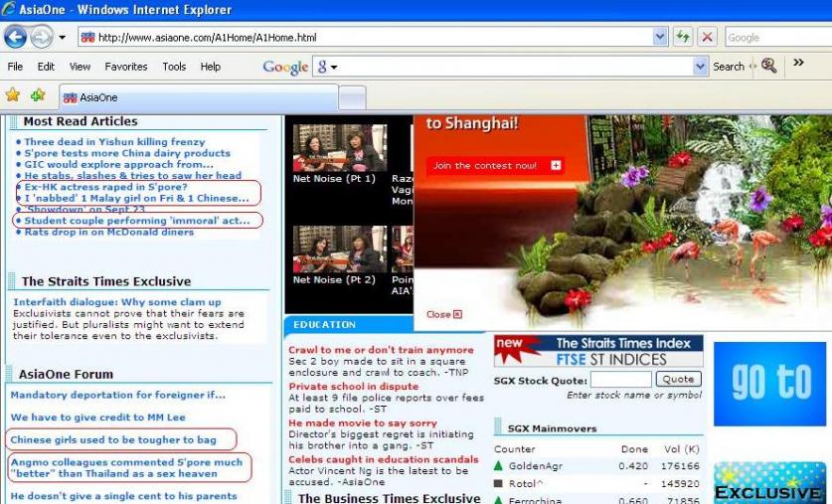The image size is (832, 504).
Task: Click the plus icon on contest button
Action: point(556,166)
